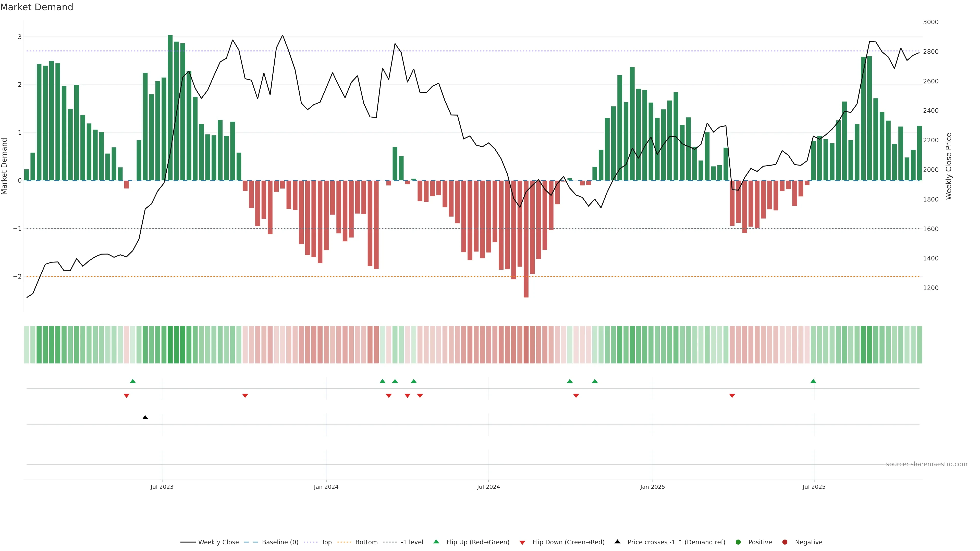Screen dimensions: 980x551
Task: Click the Market Demand chart title
Action: [x=36, y=7]
